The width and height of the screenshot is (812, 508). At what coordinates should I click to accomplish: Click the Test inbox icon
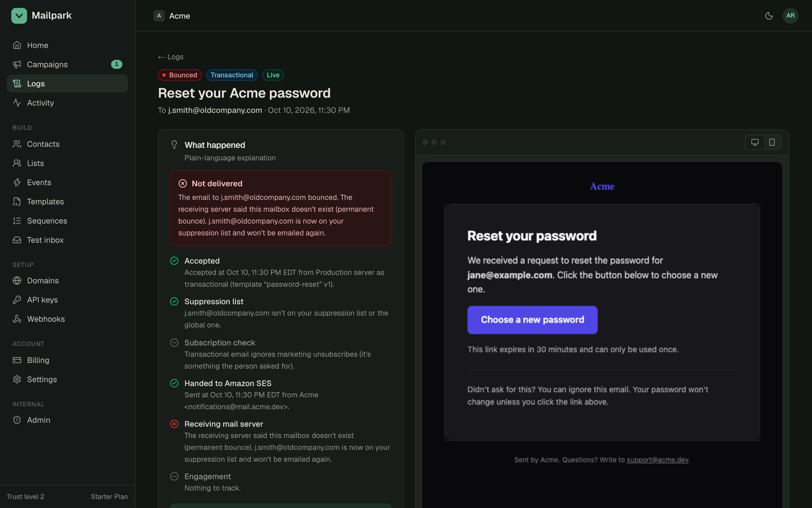[17, 240]
